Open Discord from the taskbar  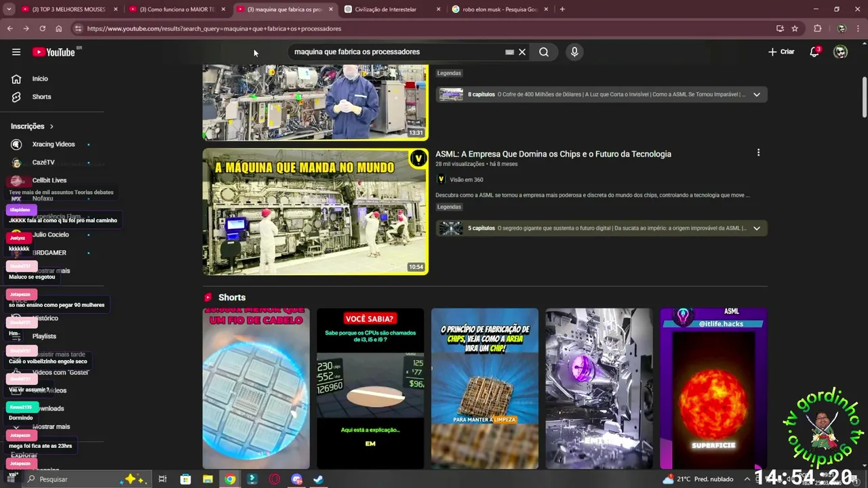296,479
